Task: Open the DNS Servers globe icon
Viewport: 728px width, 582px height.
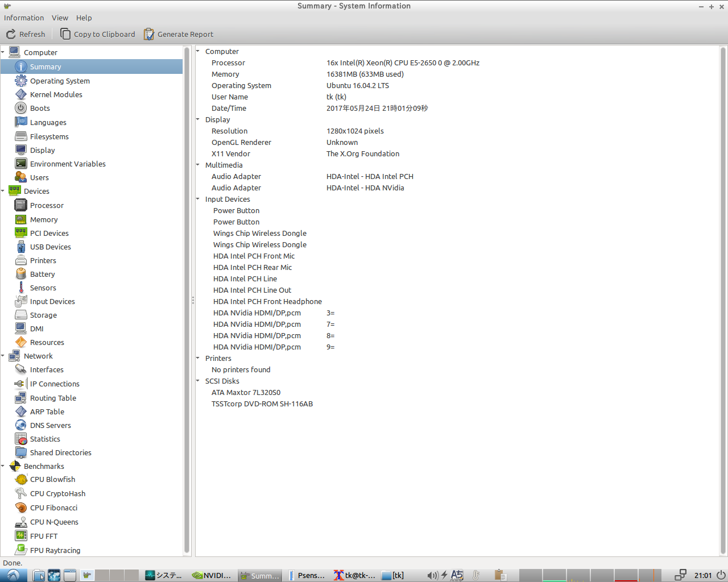Action: click(x=21, y=425)
